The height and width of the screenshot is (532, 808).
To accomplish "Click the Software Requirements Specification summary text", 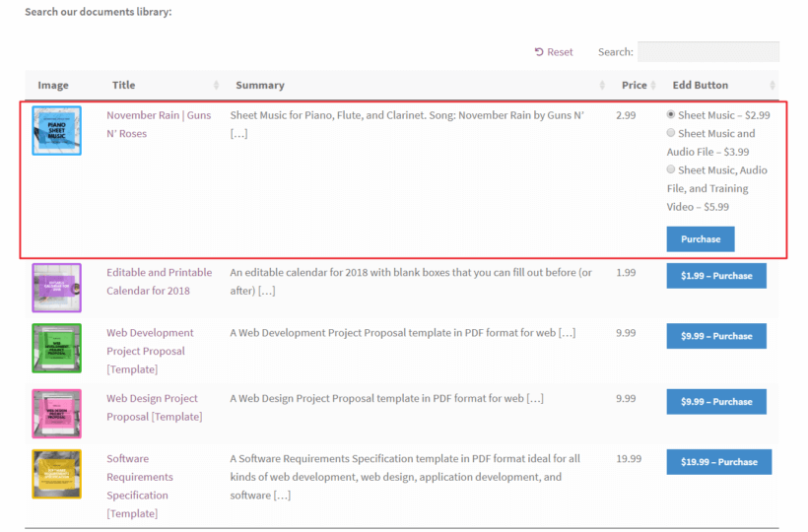I will pos(405,477).
